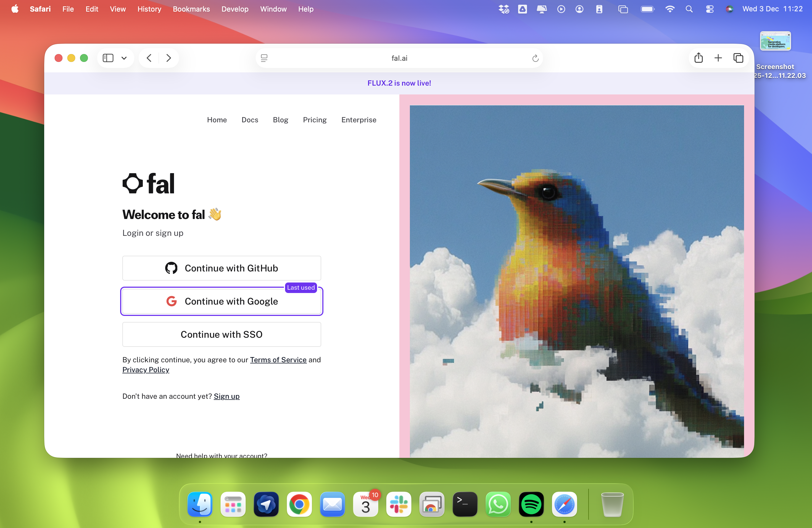Open the date and time clock
Viewport: 812px width, 528px height.
tap(773, 9)
